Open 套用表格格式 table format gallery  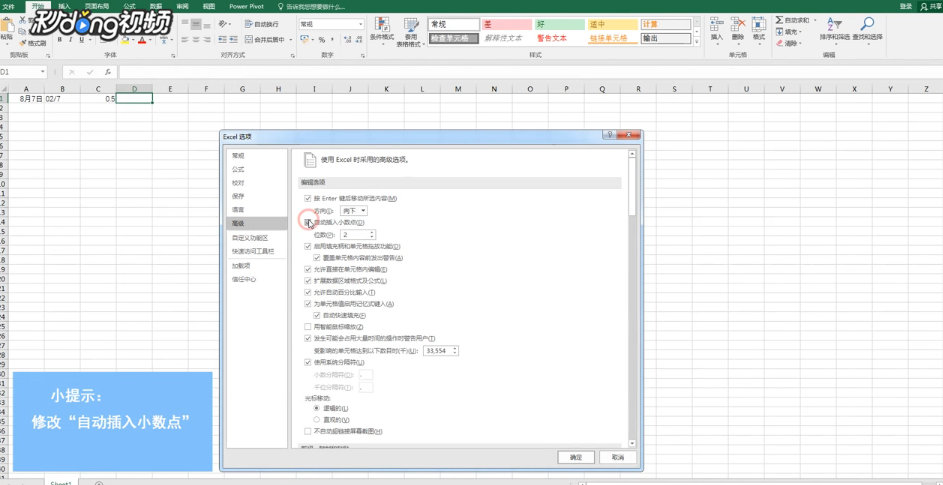pyautogui.click(x=411, y=31)
